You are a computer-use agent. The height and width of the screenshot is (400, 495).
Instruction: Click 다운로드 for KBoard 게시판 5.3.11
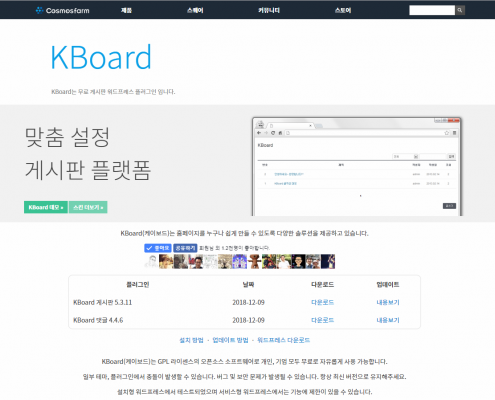(x=322, y=302)
